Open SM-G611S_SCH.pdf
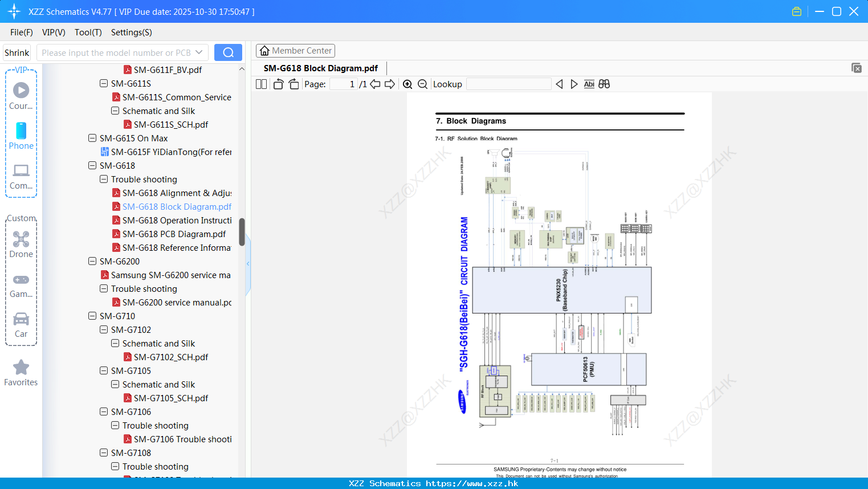This screenshot has height=489, width=868. click(x=166, y=124)
